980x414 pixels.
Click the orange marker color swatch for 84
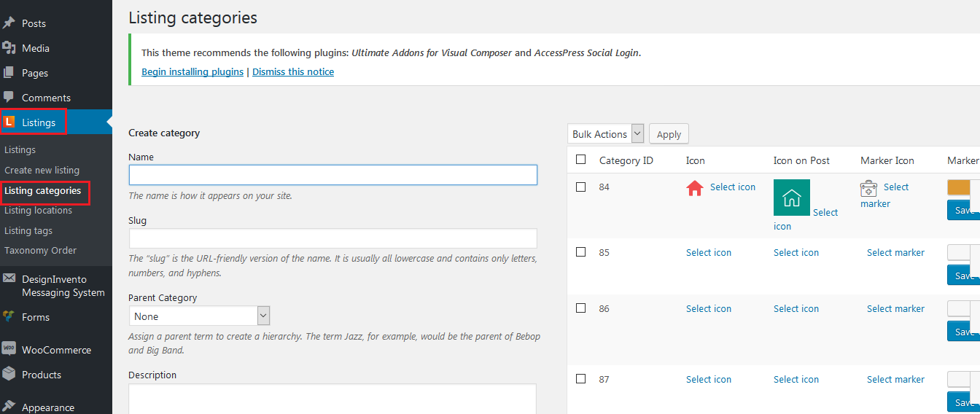tap(959, 187)
